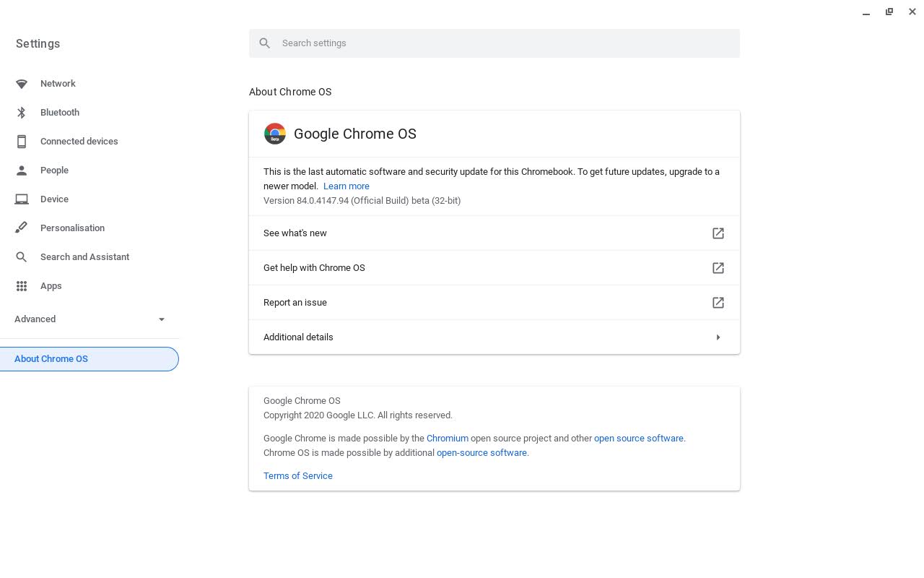This screenshot has height=578, width=924.
Task: Select the People menu item
Action: [54, 171]
